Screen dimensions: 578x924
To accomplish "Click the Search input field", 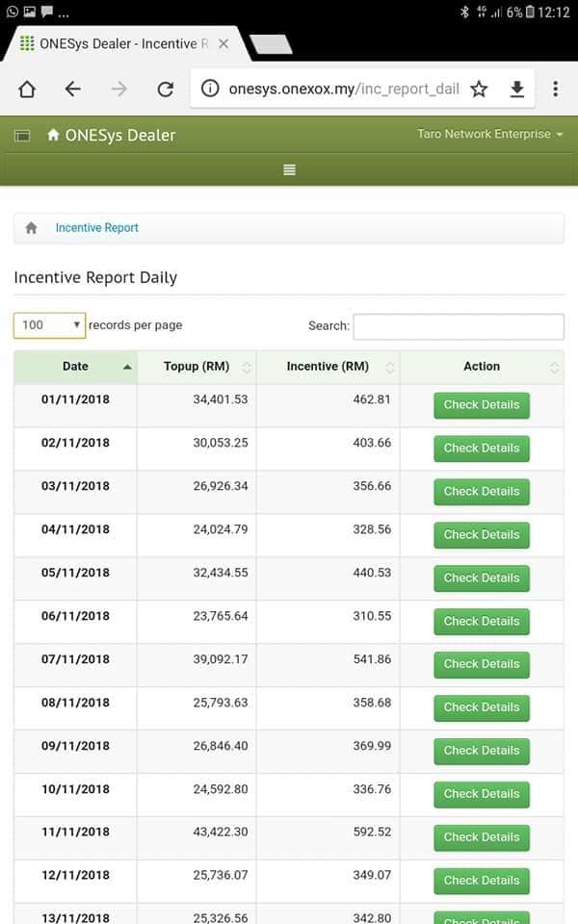I will [x=459, y=326].
